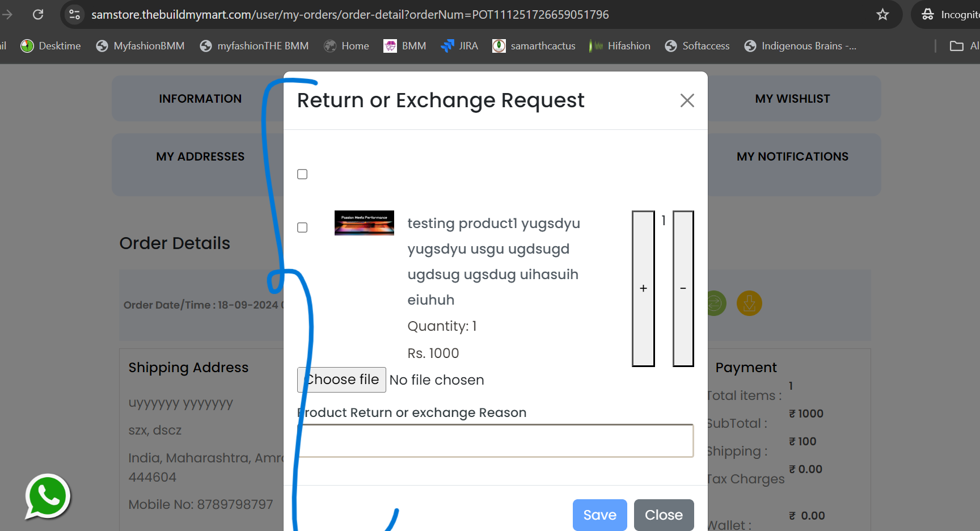This screenshot has width=980, height=531.
Task: Open the Desktime bookmark
Action: 50,46
